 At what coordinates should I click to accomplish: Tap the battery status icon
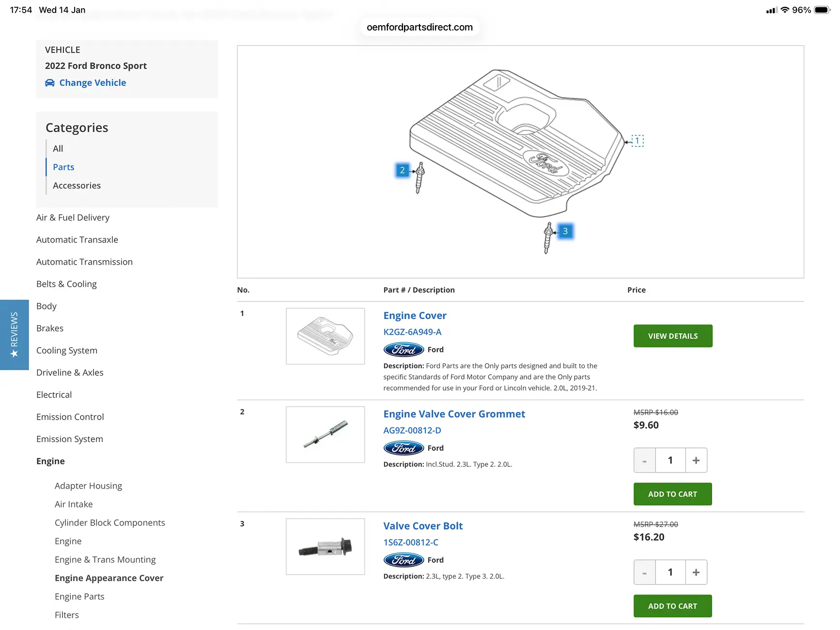coord(822,10)
